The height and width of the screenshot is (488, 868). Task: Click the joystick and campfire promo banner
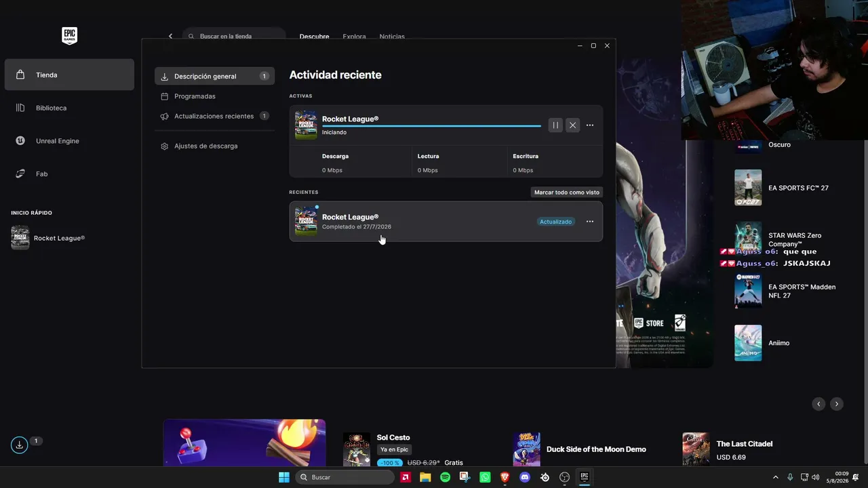point(244,443)
